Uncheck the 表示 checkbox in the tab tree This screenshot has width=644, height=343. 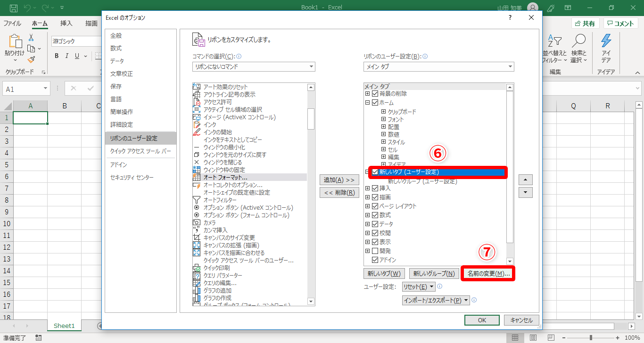(375, 242)
